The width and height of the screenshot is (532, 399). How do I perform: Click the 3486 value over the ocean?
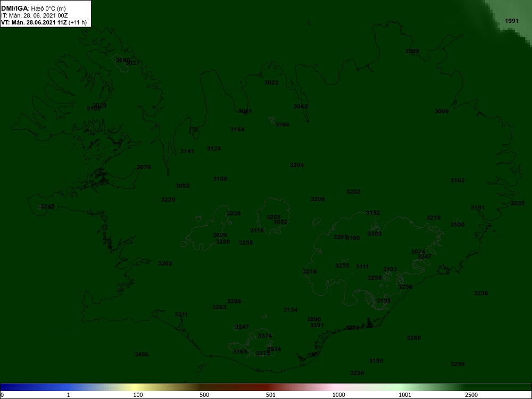(142, 354)
